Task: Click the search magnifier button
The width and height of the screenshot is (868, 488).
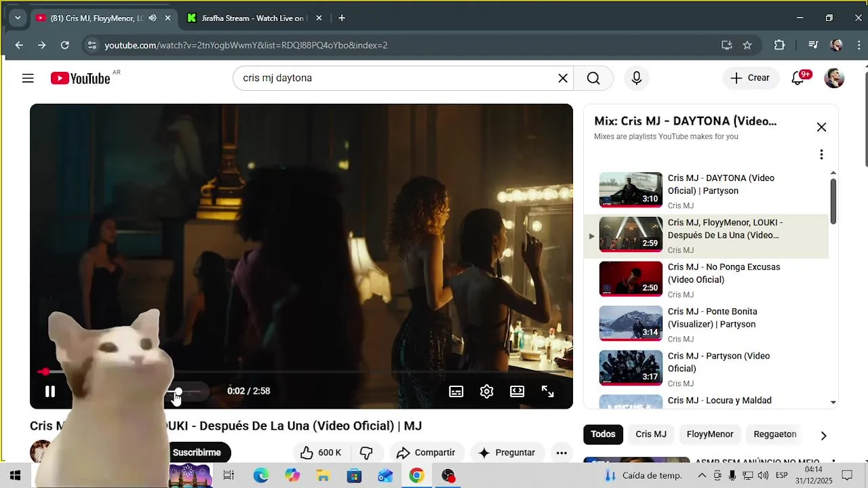Action: 593,78
